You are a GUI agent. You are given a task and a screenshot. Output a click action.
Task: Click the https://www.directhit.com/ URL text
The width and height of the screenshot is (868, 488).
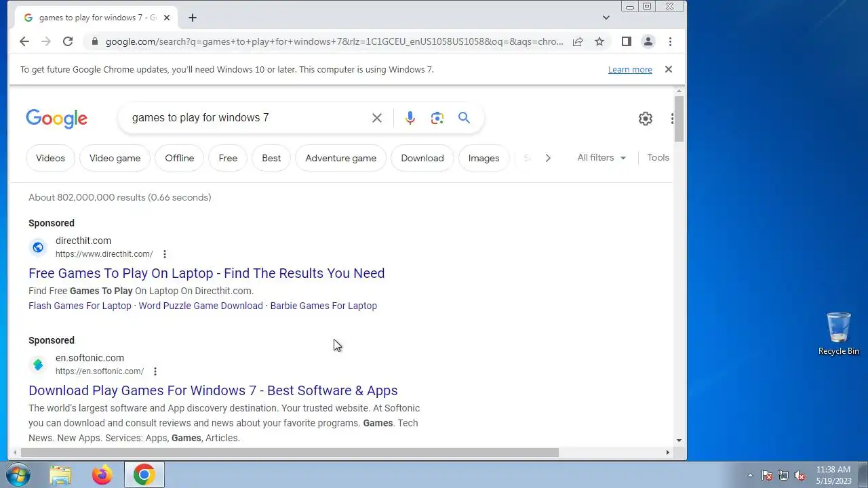104,254
